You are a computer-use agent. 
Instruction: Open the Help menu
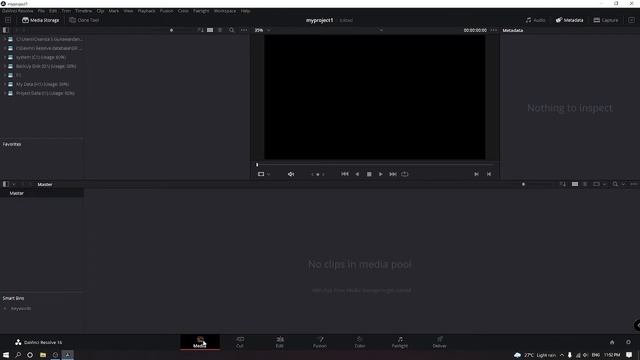coord(245,11)
